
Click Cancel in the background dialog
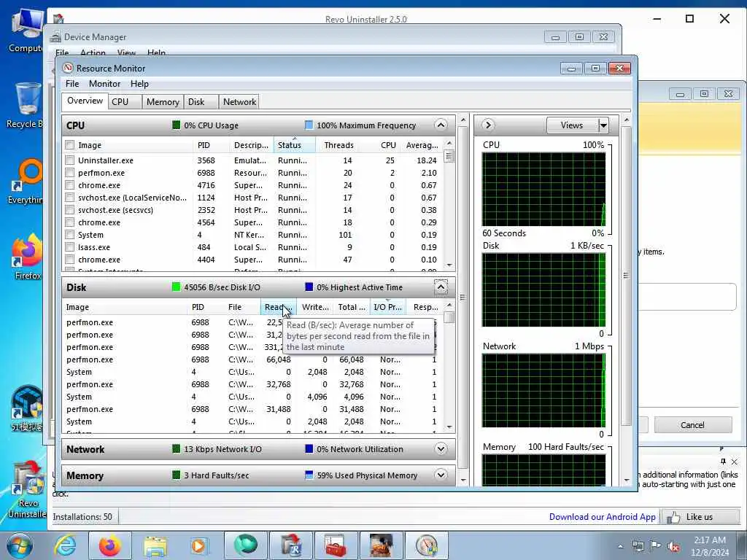point(693,425)
